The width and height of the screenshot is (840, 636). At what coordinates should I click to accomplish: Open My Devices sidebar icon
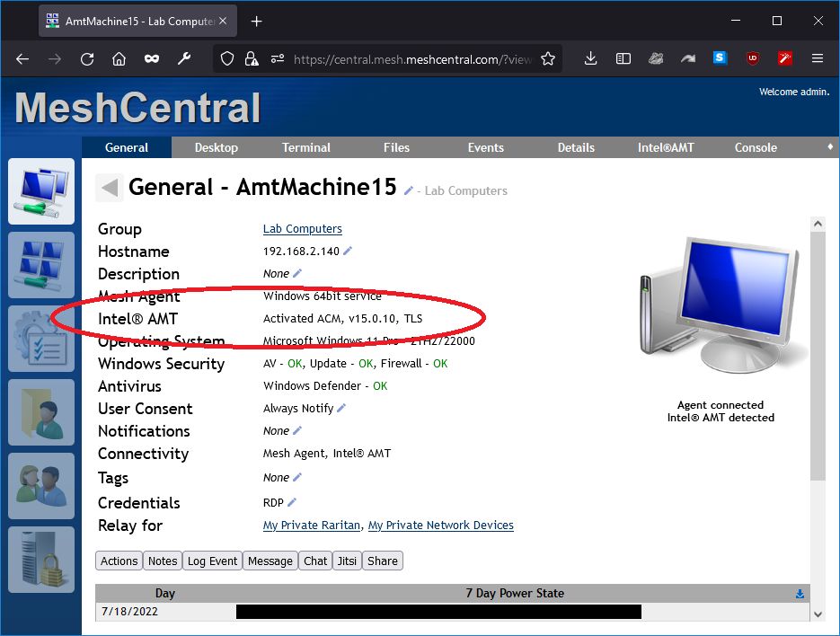pyautogui.click(x=41, y=191)
